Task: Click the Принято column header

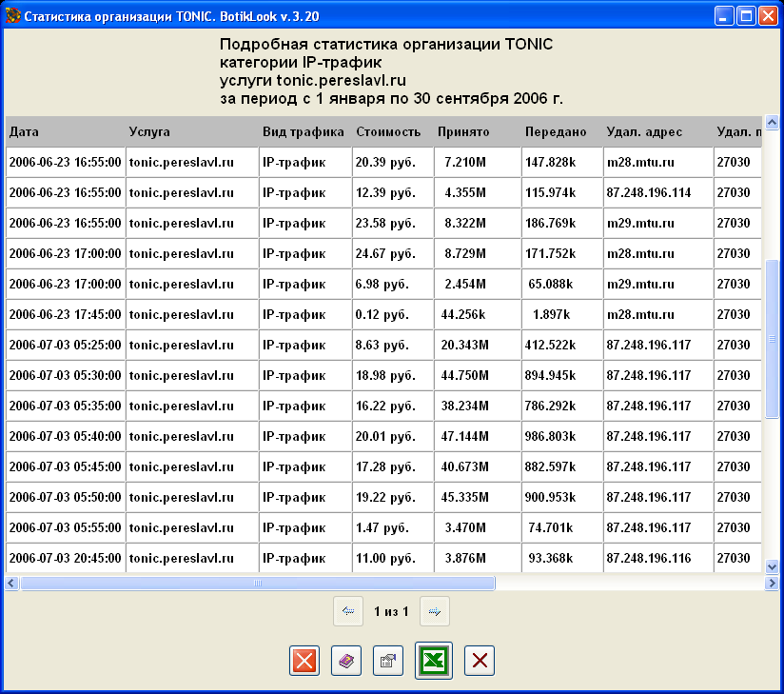Action: 478,131
